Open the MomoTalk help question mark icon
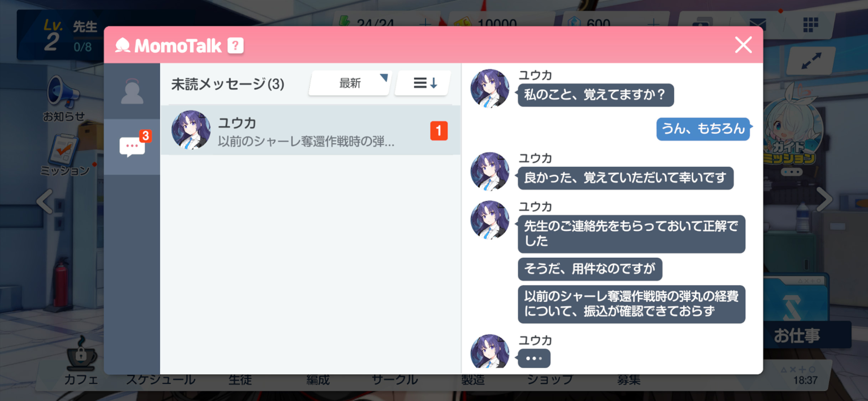This screenshot has height=401, width=868. click(x=236, y=46)
